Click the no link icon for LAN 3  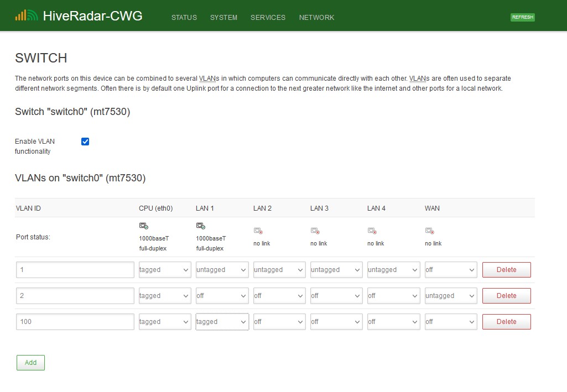pos(314,231)
